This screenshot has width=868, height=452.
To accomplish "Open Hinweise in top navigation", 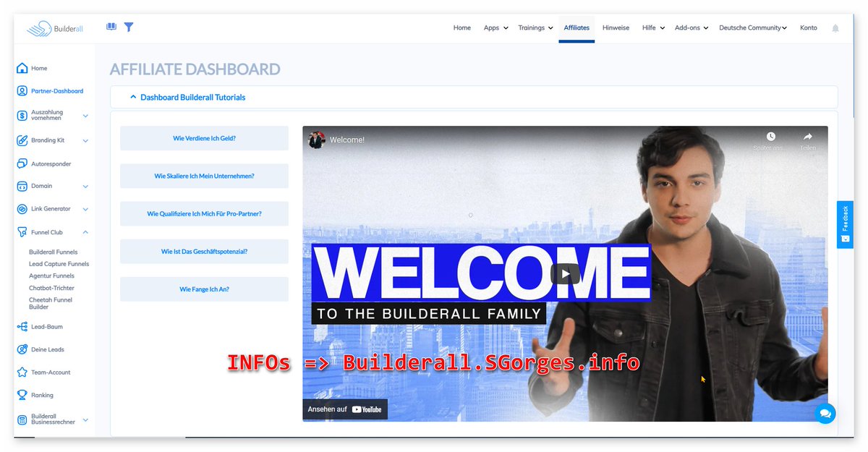I will 616,28.
